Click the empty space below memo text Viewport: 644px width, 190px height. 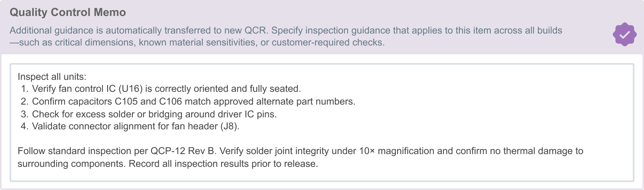(320, 175)
